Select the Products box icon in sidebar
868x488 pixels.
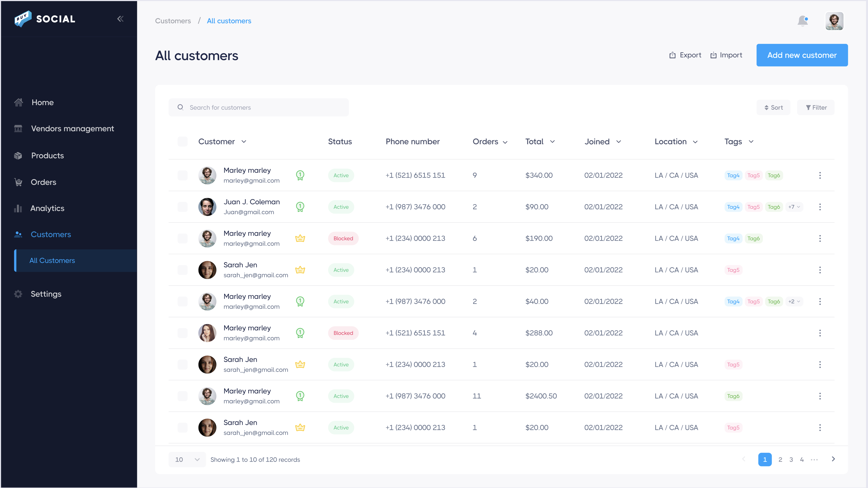[18, 155]
